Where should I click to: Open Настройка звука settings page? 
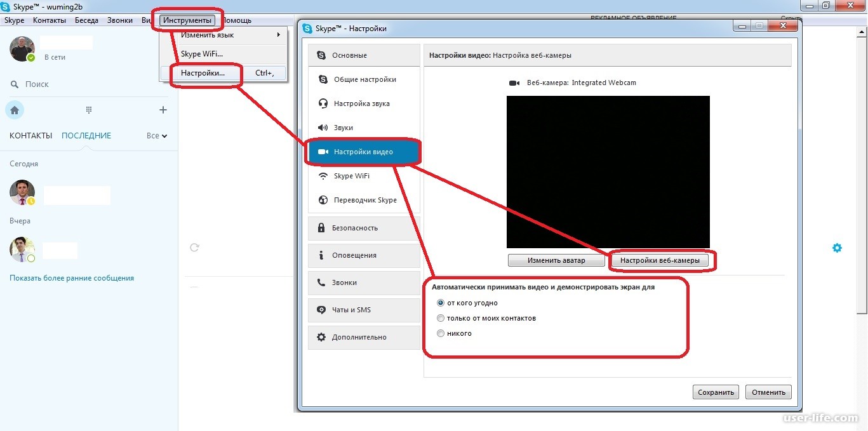pos(364,103)
